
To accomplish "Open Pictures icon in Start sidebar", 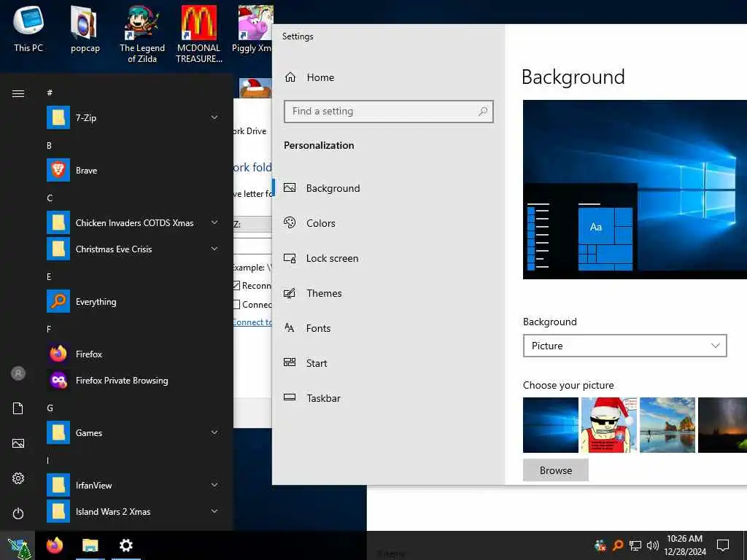I will 18,443.
